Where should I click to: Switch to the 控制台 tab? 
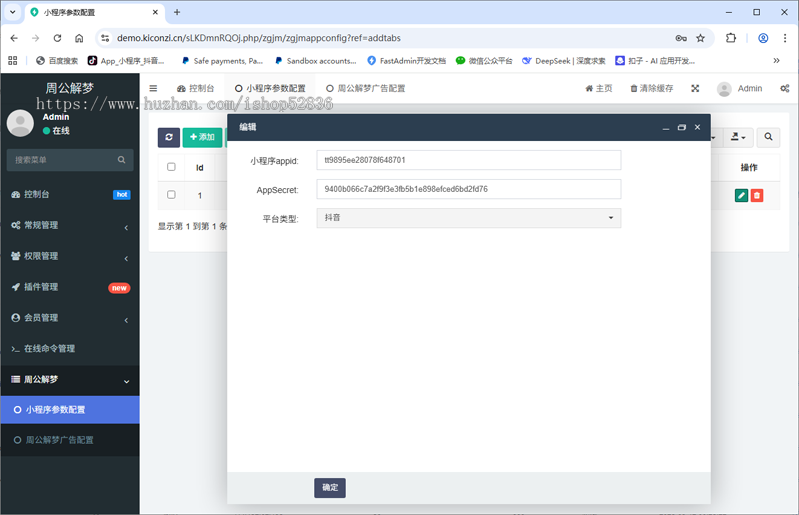click(x=196, y=89)
